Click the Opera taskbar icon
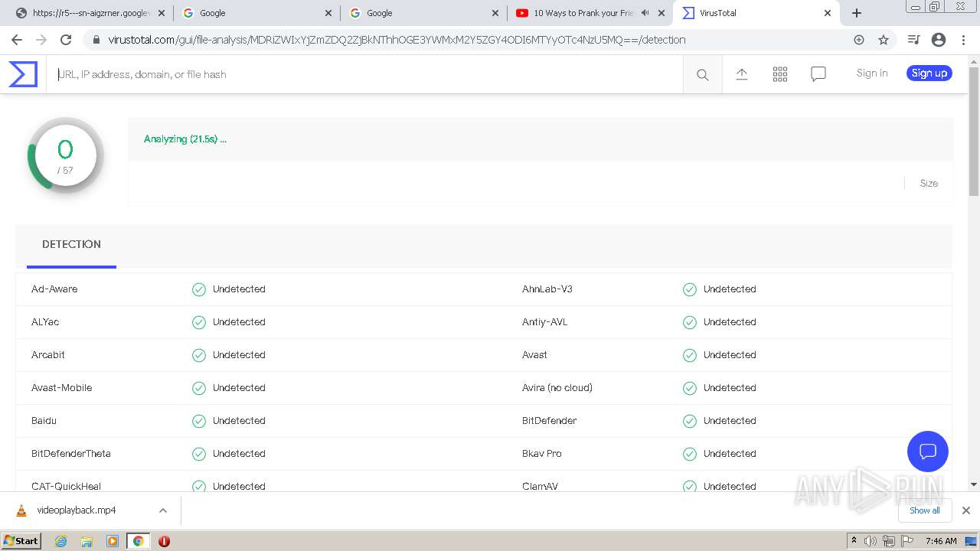Viewport: 980px width, 551px height. 164,541
